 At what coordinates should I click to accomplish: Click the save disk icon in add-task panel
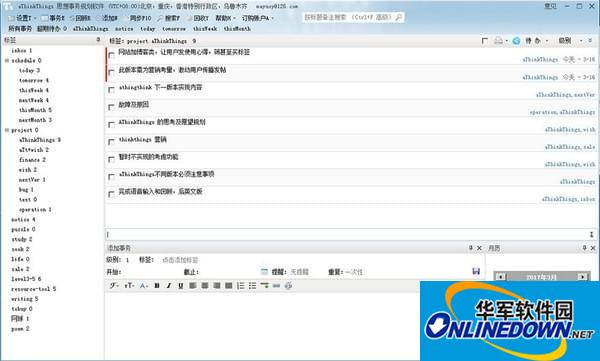tap(476, 271)
